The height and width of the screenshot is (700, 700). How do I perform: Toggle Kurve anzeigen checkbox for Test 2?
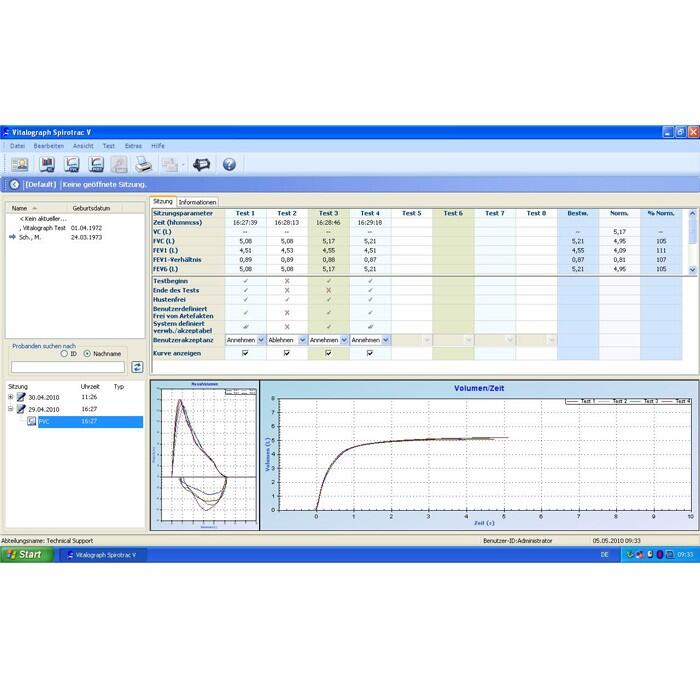[x=287, y=353]
